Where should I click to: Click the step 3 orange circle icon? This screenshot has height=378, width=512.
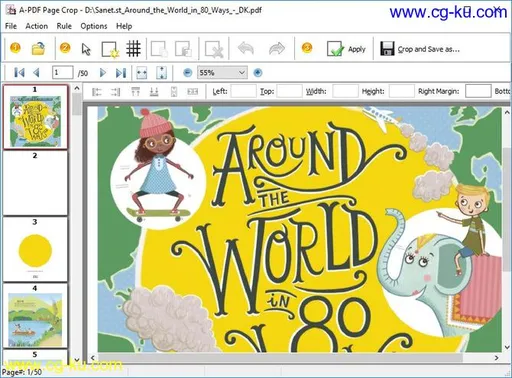point(307,48)
